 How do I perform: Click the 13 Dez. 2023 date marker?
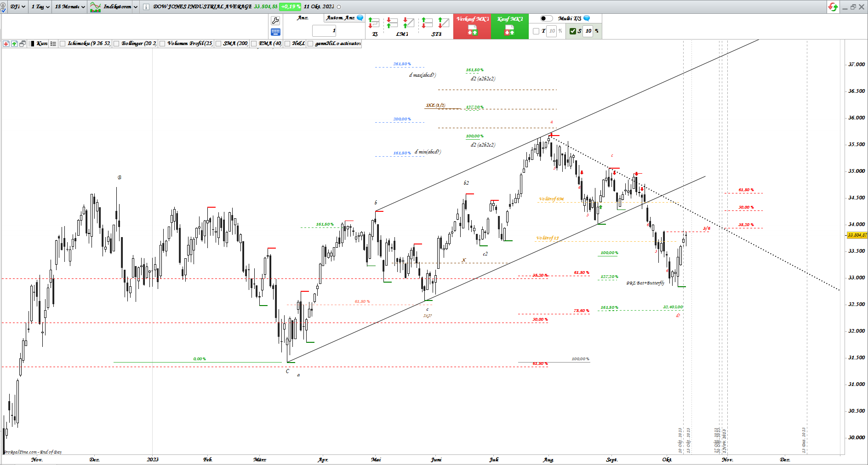[804, 440]
